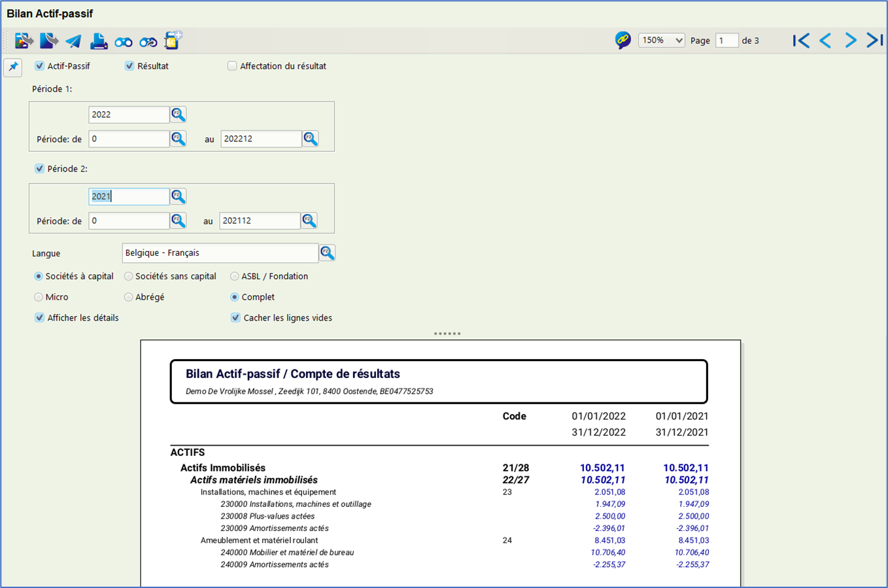Click the 202212 end period field
888x588 pixels.
[261, 139]
